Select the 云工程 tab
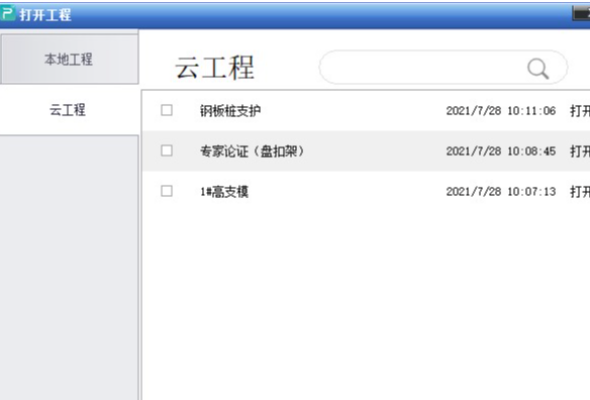Image resolution: width=590 pixels, height=400 pixels. click(68, 110)
